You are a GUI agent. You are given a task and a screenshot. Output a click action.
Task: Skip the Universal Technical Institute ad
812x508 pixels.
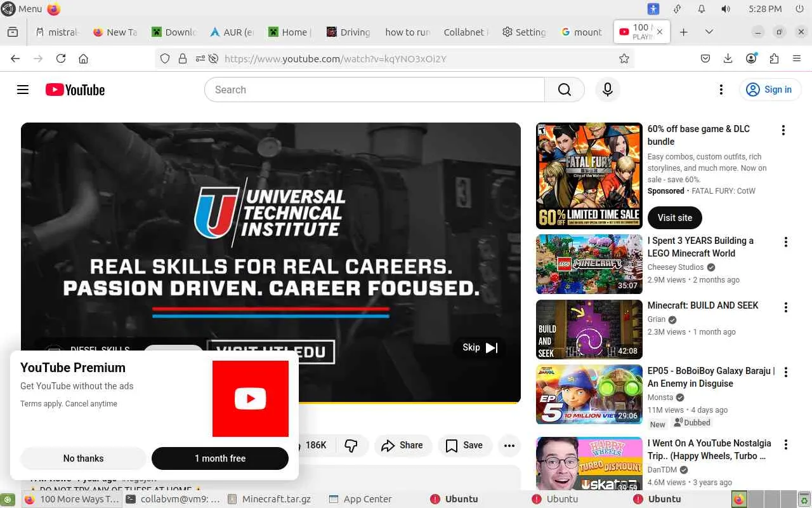click(480, 347)
